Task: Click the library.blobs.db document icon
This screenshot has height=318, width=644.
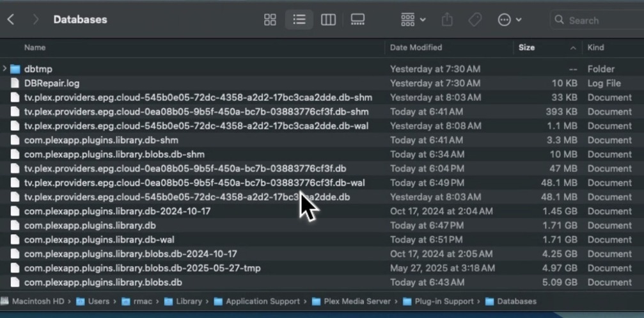Action: [x=15, y=282]
